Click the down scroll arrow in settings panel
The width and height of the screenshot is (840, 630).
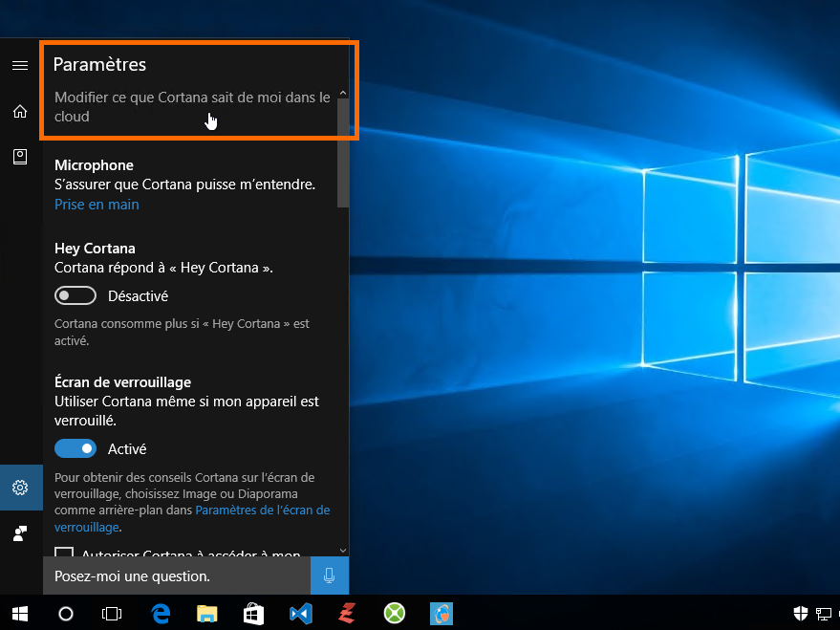pos(342,550)
